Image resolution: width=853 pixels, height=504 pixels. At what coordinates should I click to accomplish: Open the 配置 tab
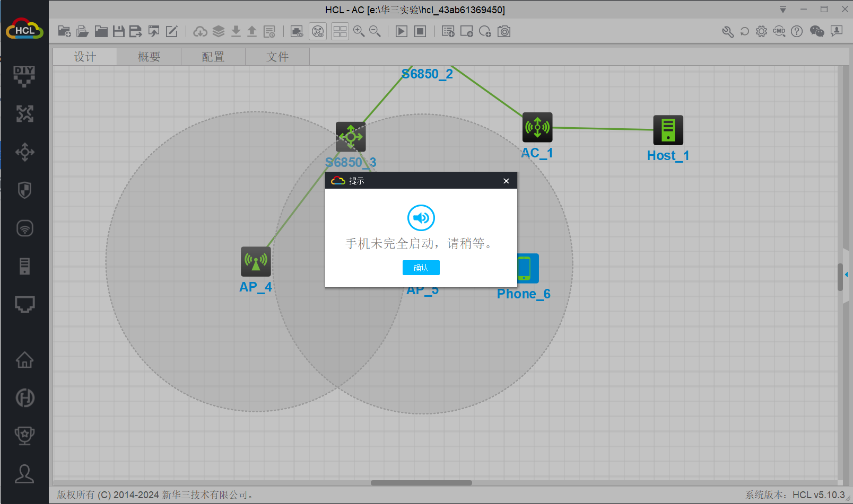tap(213, 57)
